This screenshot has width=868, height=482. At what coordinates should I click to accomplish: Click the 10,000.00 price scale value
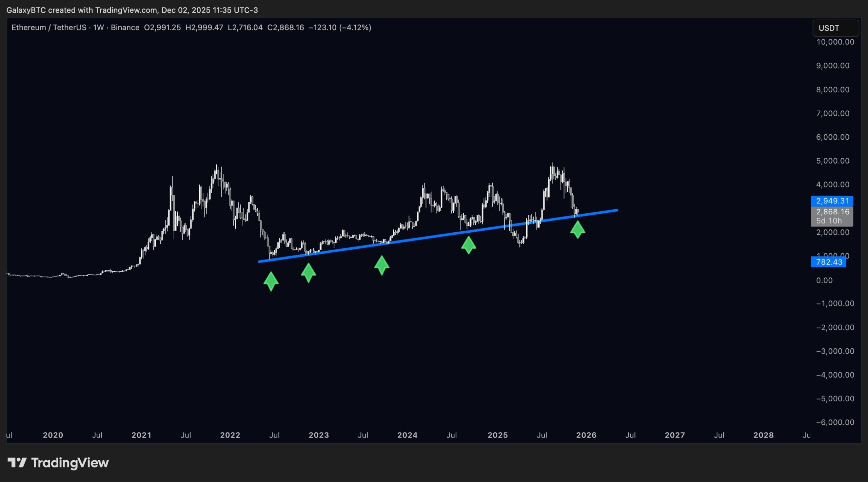point(835,42)
